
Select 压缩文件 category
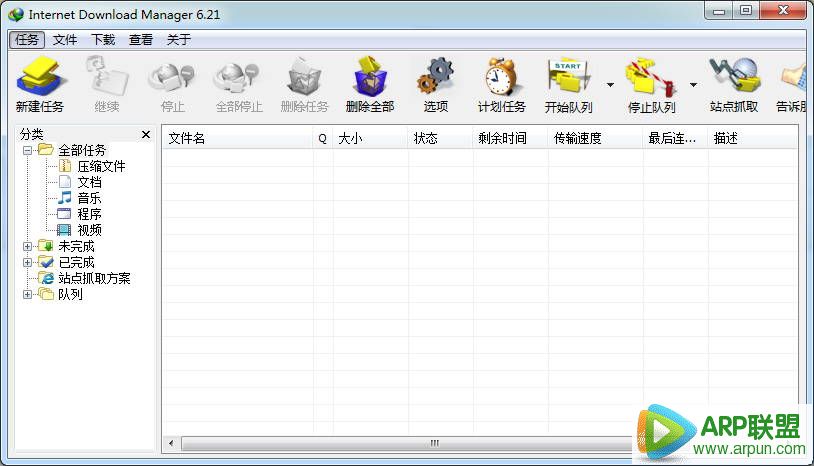tap(91, 167)
